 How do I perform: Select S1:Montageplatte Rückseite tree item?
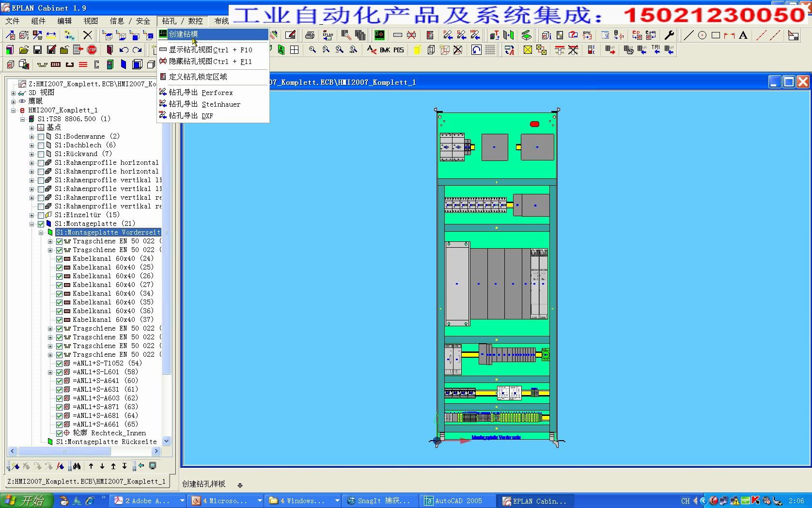pos(106,442)
